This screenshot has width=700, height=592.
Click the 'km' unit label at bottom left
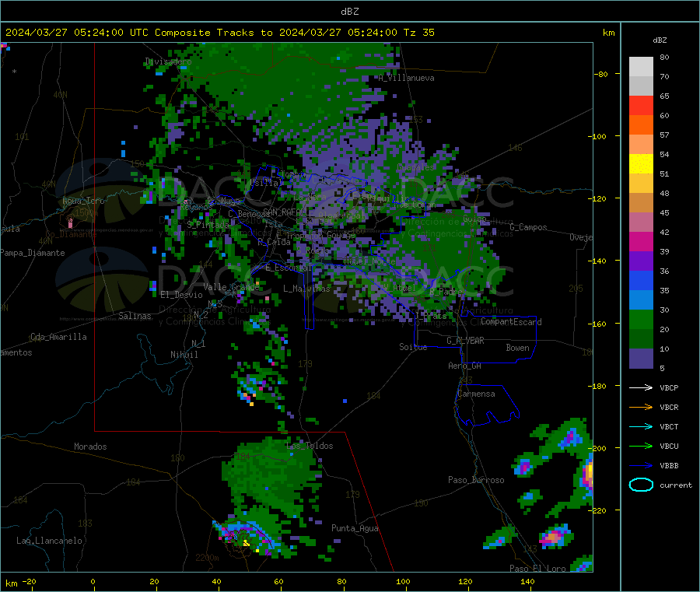pyautogui.click(x=11, y=583)
